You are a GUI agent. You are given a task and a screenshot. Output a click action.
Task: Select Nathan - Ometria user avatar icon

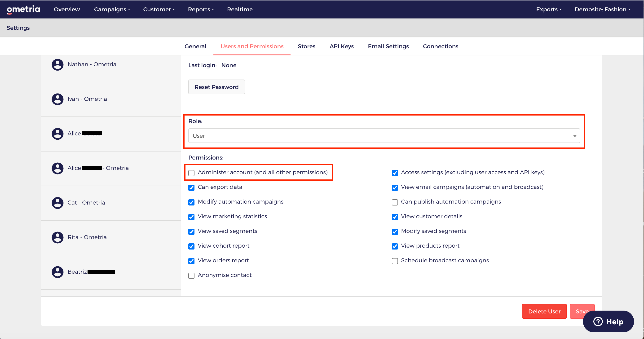click(x=57, y=65)
